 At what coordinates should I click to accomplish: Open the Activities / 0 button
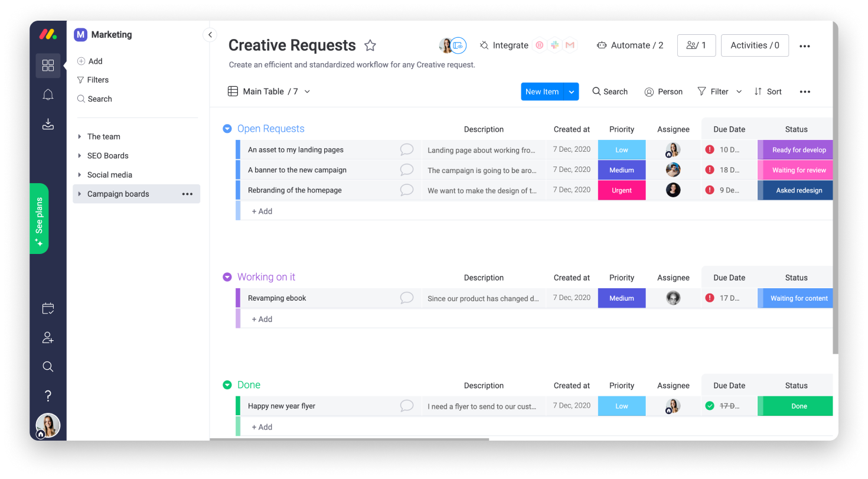[755, 45]
